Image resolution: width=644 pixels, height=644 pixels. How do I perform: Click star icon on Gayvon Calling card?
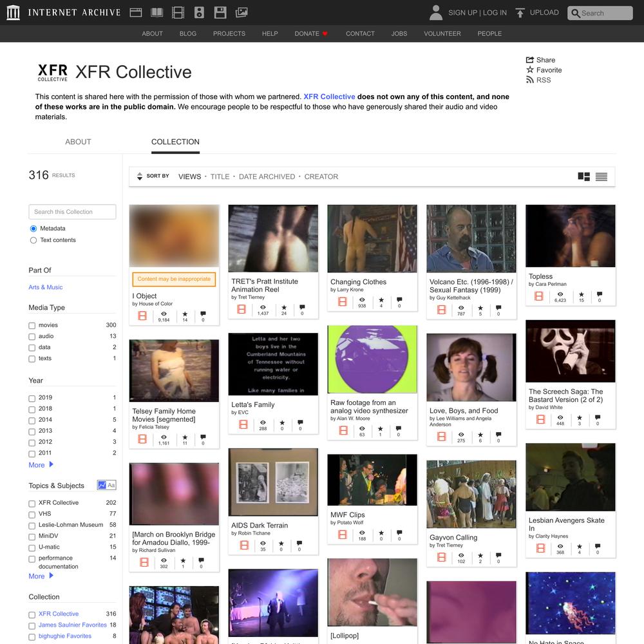[480, 555]
